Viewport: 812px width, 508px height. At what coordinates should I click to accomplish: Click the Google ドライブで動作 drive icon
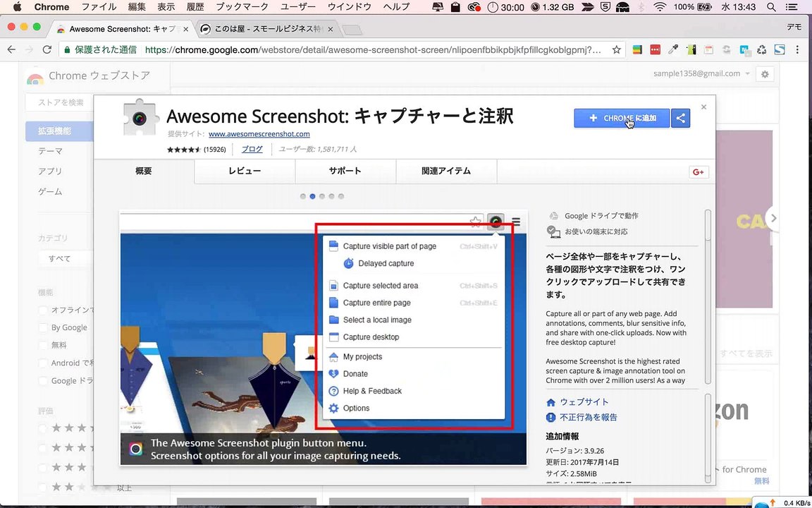click(x=553, y=216)
